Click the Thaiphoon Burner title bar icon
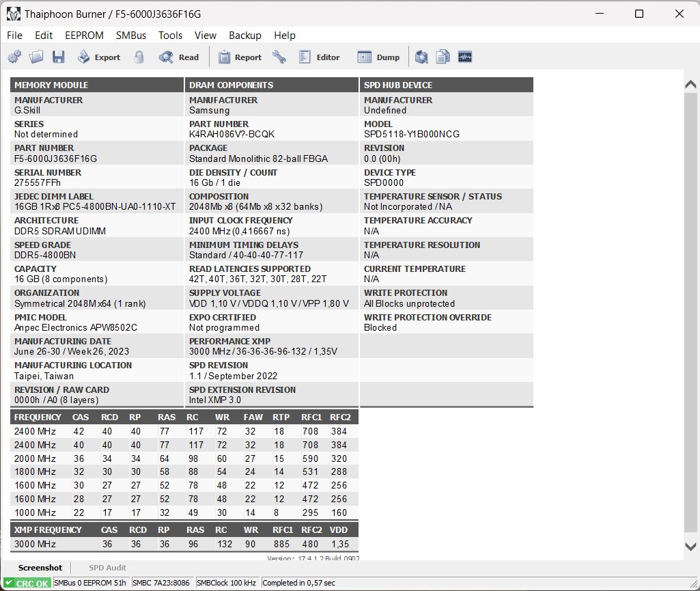The height and width of the screenshot is (591, 700). point(14,14)
